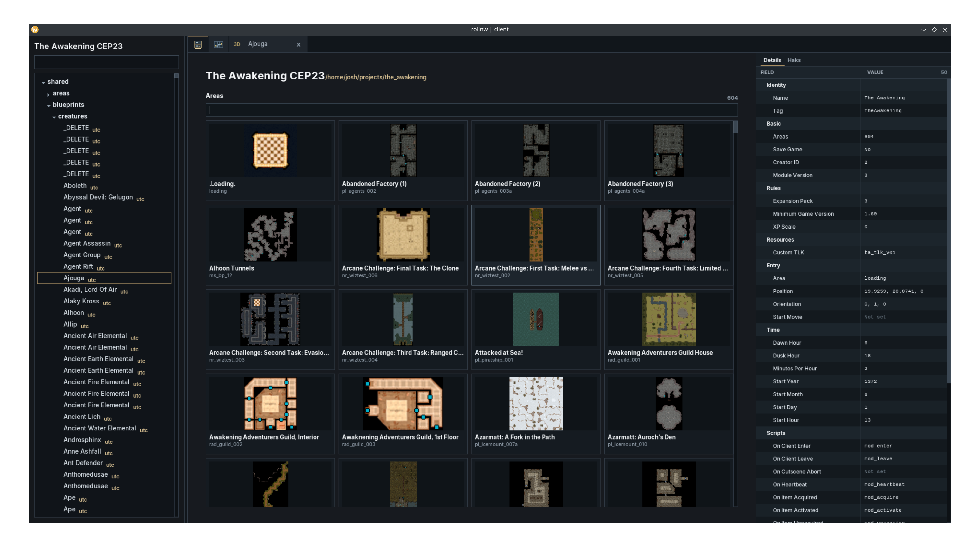Select the Agent Assassin blueprint
Screen dimensions: 980x557
point(104,243)
